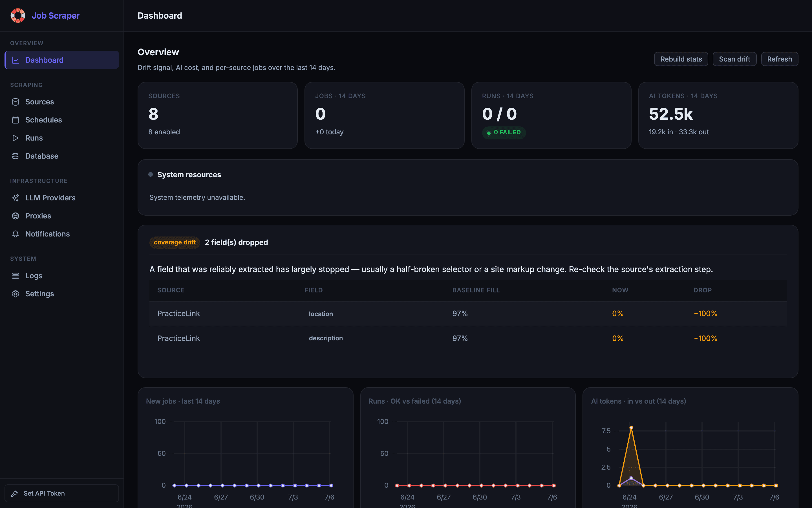This screenshot has width=812, height=508.
Task: Navigate to Runs
Action: [x=62, y=138]
